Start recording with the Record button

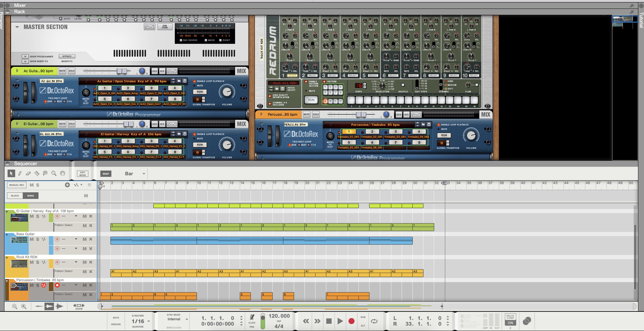(x=351, y=321)
